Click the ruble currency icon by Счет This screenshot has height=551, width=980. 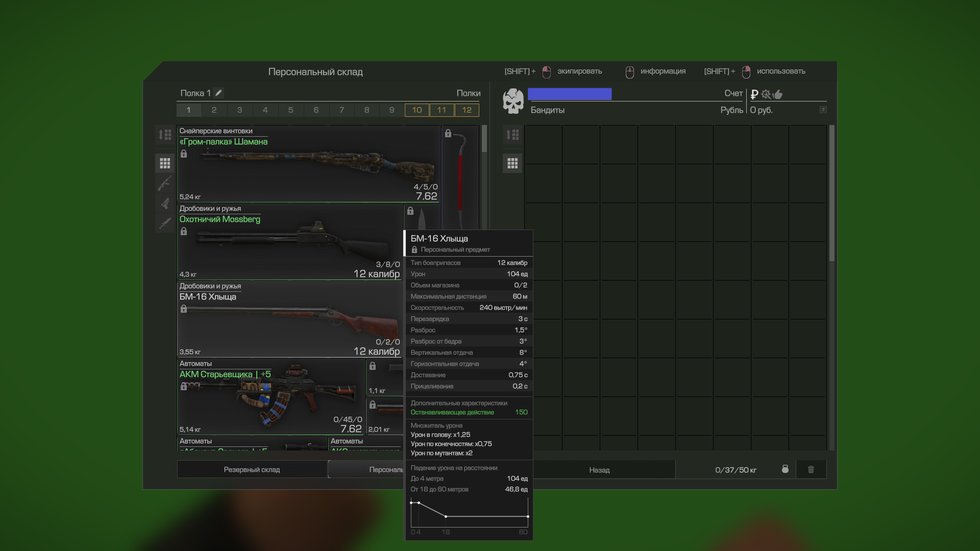click(x=754, y=94)
